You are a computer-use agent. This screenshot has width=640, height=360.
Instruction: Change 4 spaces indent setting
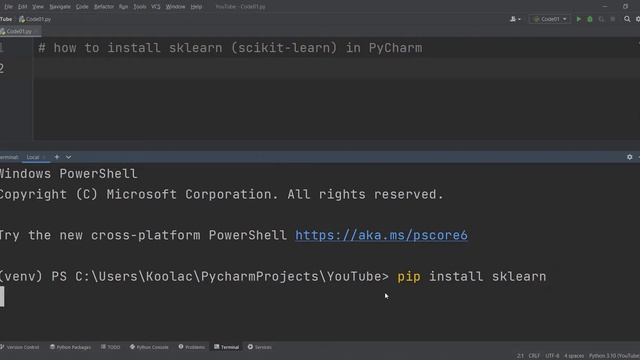pyautogui.click(x=574, y=356)
